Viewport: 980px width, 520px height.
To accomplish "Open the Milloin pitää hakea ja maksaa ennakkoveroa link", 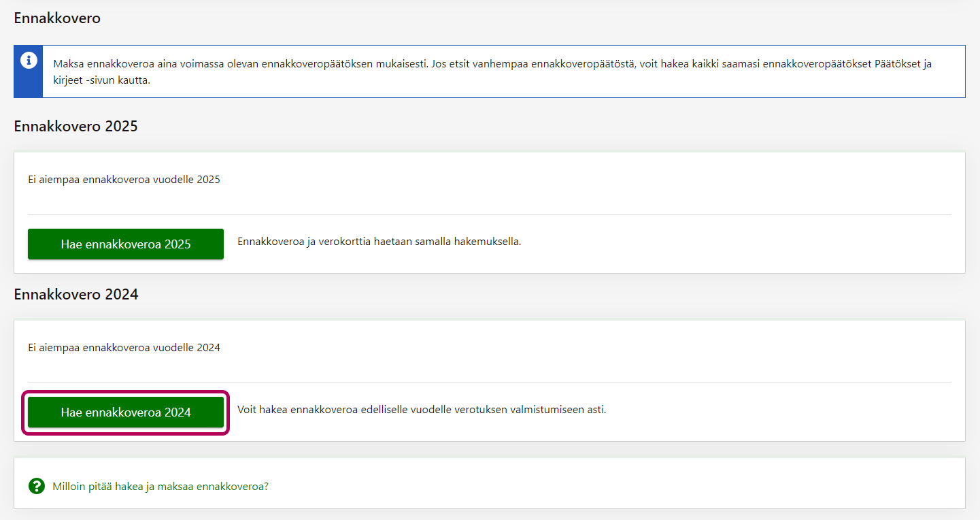I will click(x=160, y=487).
